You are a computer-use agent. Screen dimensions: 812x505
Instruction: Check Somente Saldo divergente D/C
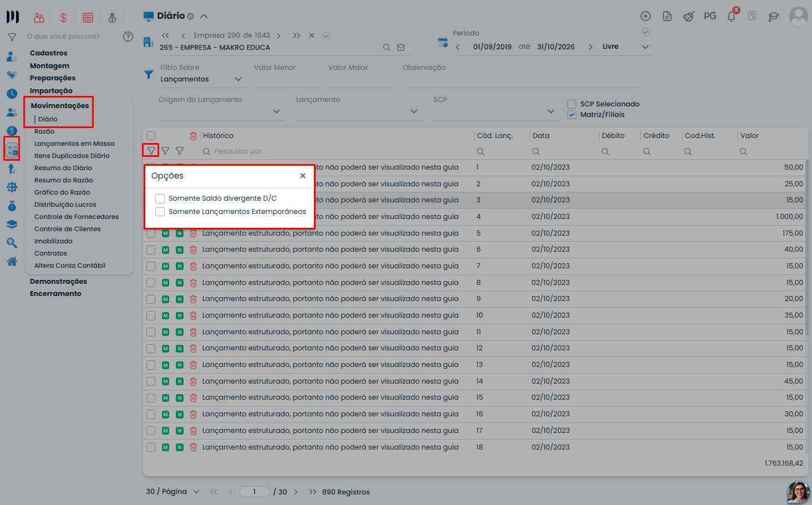click(x=160, y=198)
